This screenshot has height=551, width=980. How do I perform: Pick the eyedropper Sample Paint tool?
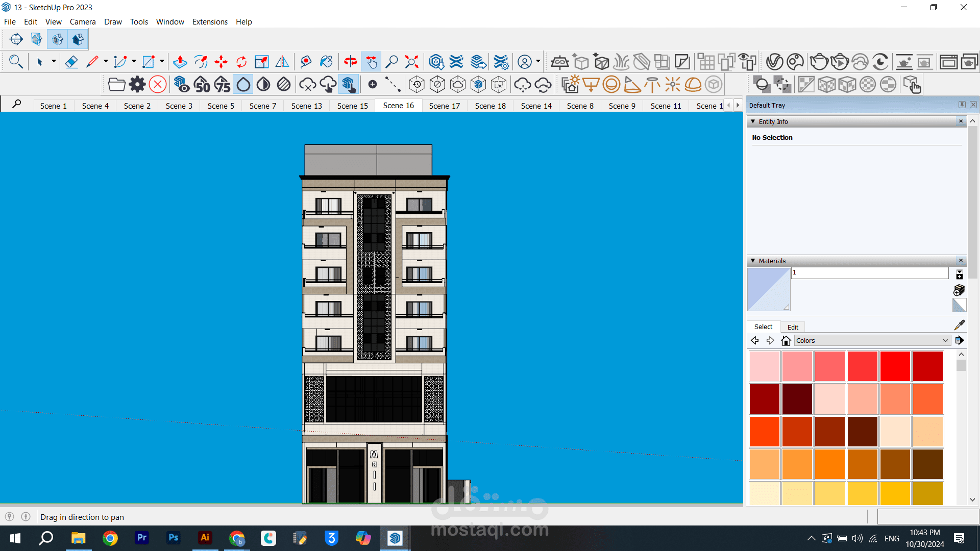click(x=959, y=325)
